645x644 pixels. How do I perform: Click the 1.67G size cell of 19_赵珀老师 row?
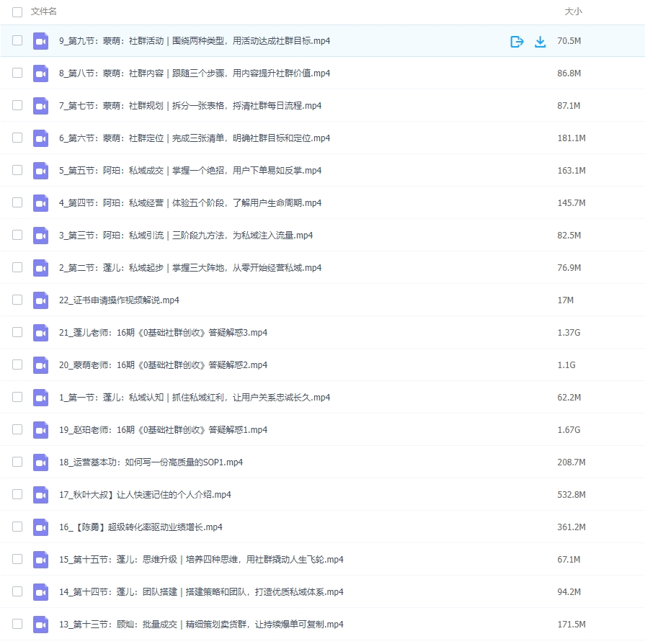click(566, 430)
